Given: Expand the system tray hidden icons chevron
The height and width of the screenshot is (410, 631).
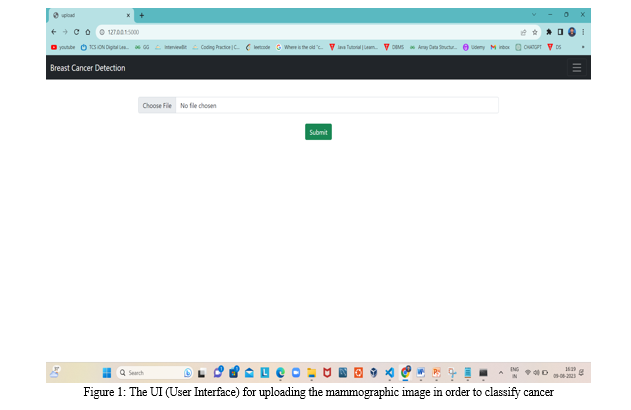Looking at the screenshot, I should tap(500, 372).
